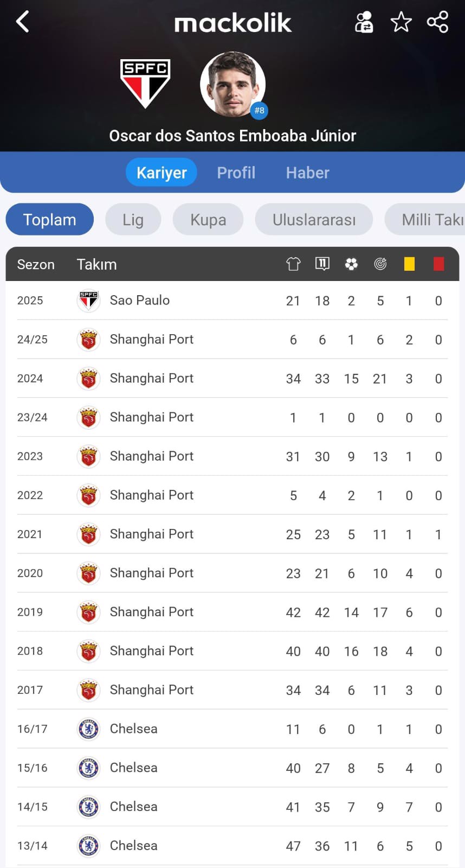The image size is (465, 868).
Task: Open the player comparison icon
Action: [x=364, y=22]
